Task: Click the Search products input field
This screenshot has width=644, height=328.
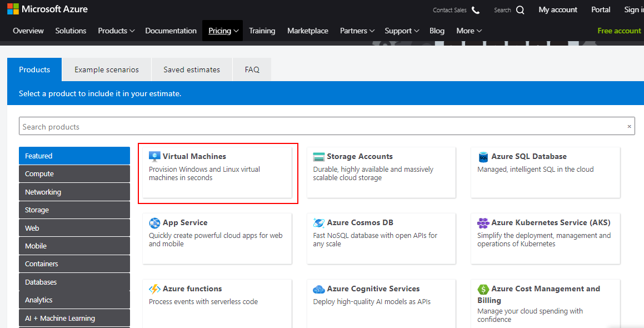Action: [322, 127]
